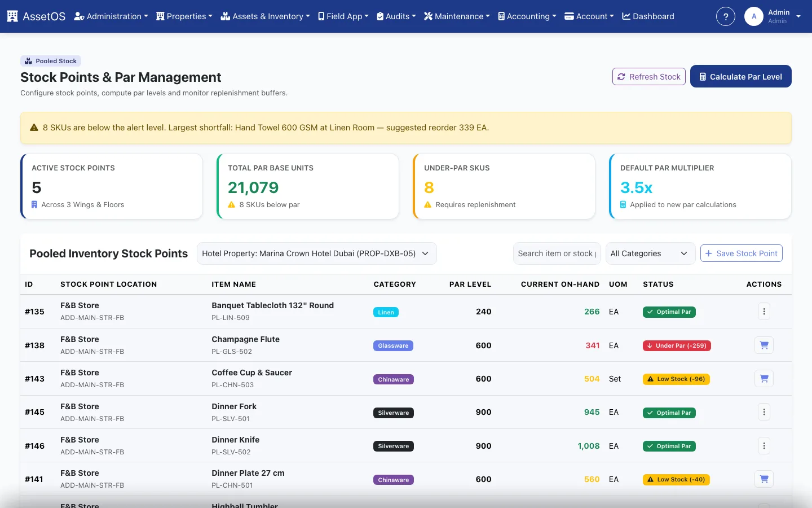Click the Low Stock (-96) status badge
This screenshot has width=812, height=508.
click(676, 379)
